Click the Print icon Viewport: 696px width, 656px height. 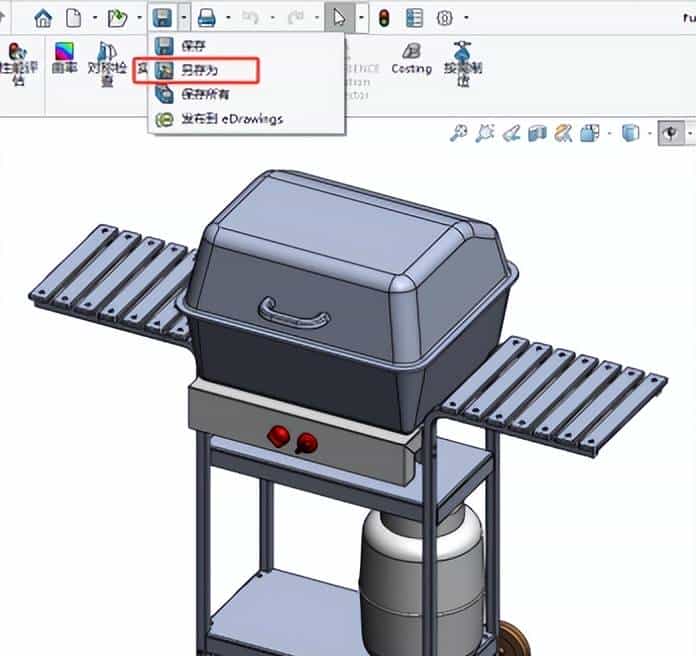click(x=206, y=18)
